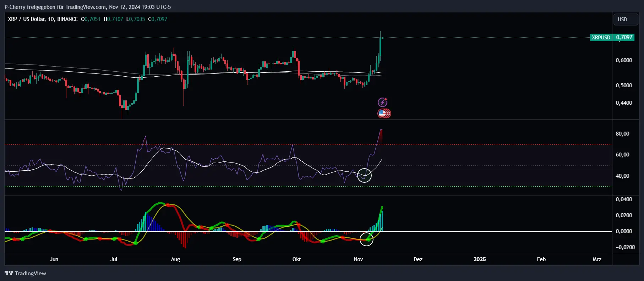Click the Feb label on time axis
This screenshot has height=281, width=644.
tap(541, 259)
